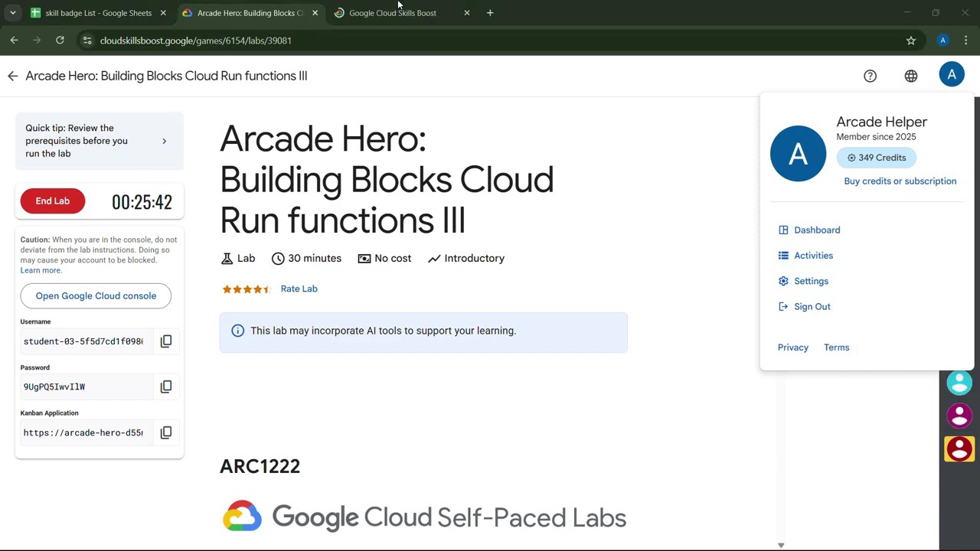Open the tab search dropdown arrow
The width and height of the screenshot is (980, 551).
pyautogui.click(x=12, y=13)
